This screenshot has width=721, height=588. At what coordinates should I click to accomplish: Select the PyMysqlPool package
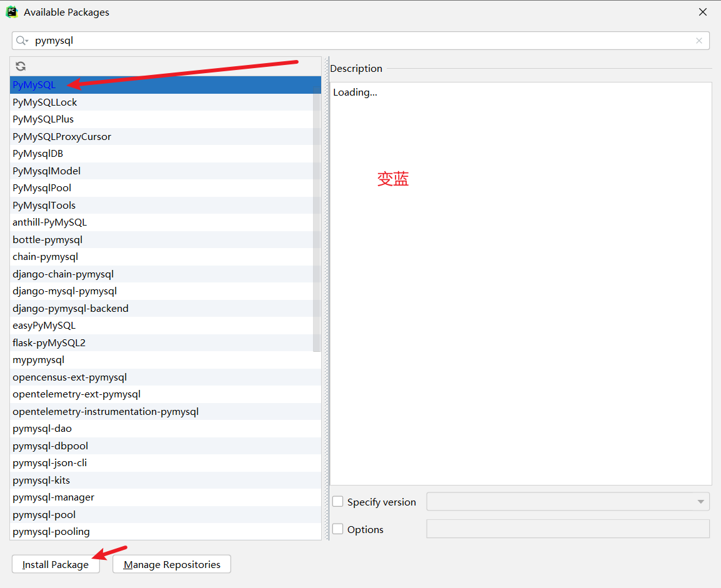(x=166, y=188)
